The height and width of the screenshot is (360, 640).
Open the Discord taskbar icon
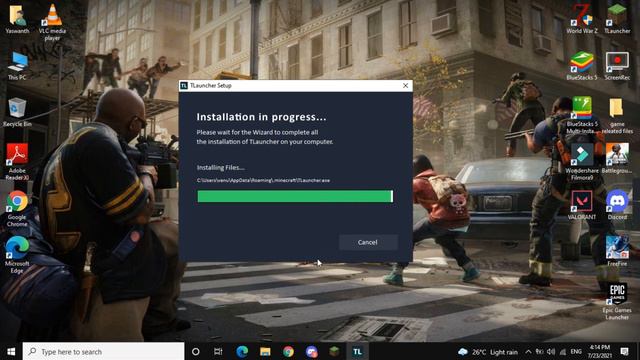[x=311, y=351]
